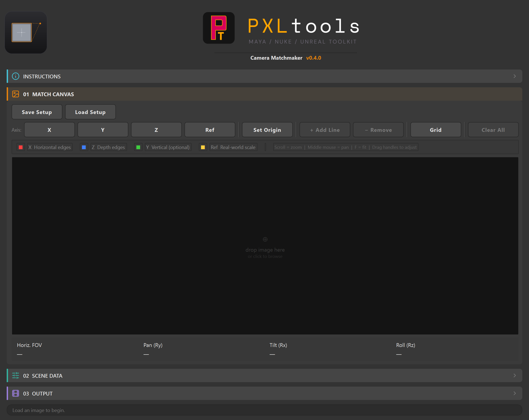This screenshot has height=420, width=529.
Task: Click the Pan (Ry) readout label
Action: click(x=153, y=345)
